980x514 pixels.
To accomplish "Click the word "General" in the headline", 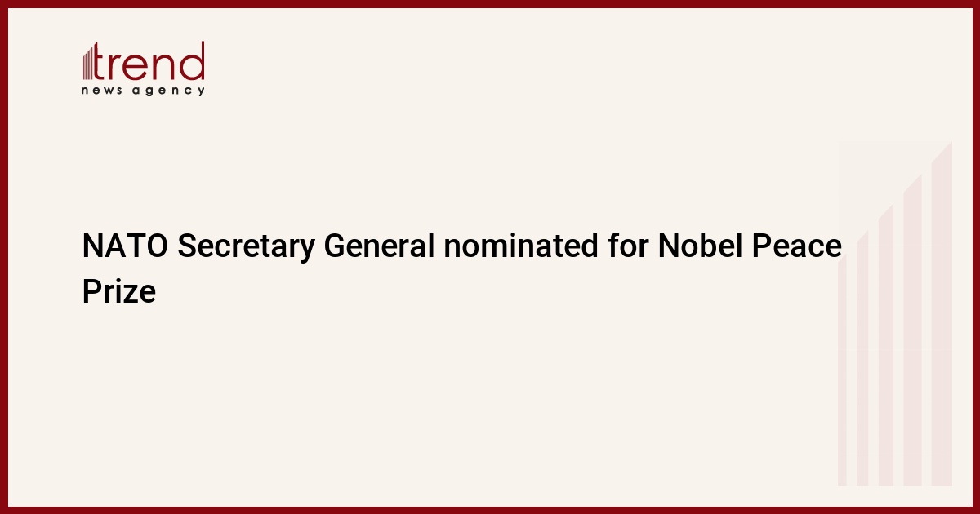I will click(x=381, y=246).
